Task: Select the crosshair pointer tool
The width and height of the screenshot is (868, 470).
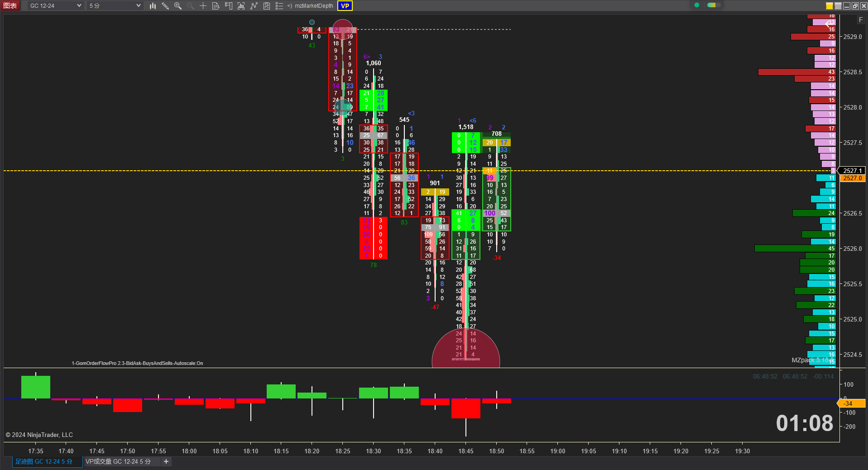Action: (203, 6)
